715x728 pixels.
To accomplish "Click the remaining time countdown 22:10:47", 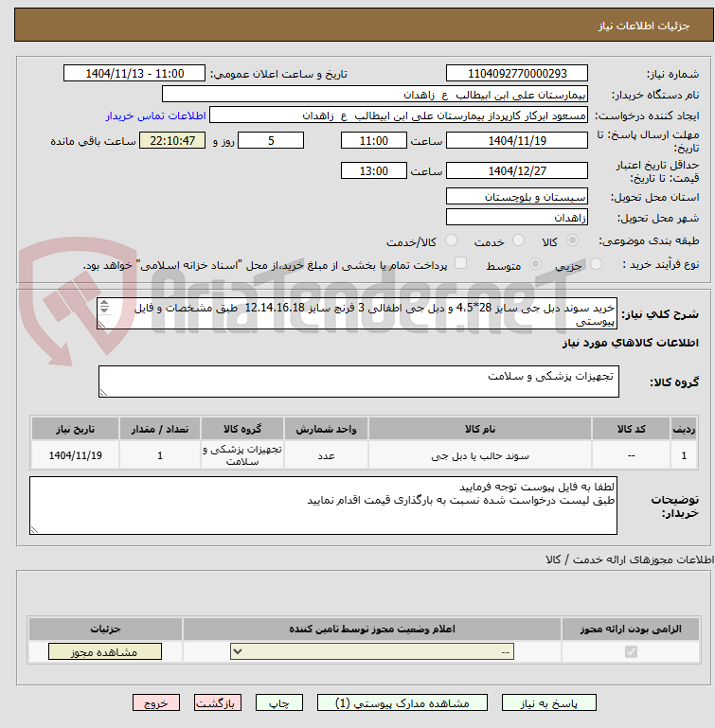I will click(x=172, y=140).
